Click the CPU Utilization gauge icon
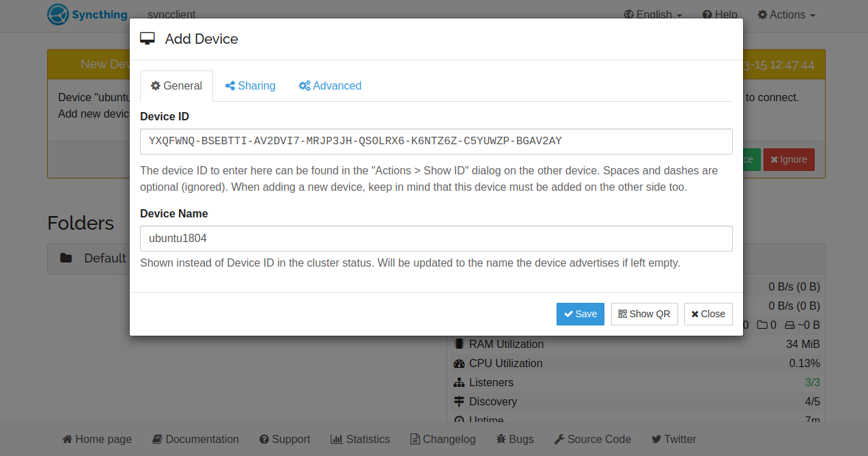 tap(459, 364)
